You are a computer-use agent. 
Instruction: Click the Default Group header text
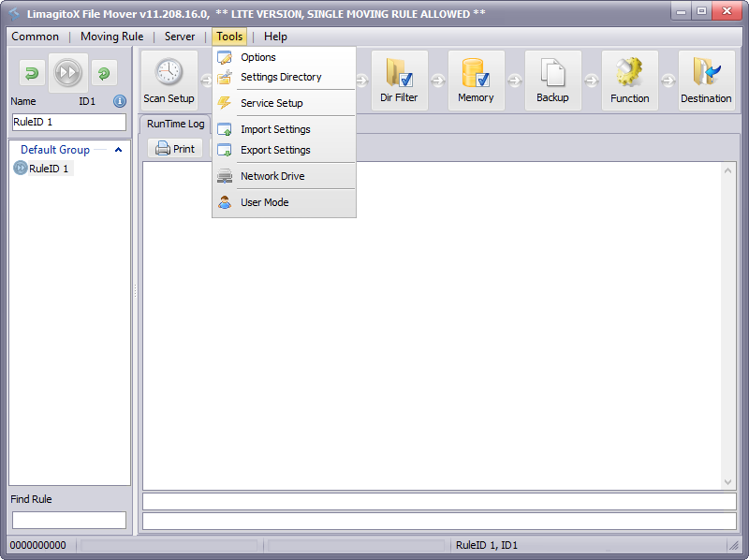click(x=55, y=150)
